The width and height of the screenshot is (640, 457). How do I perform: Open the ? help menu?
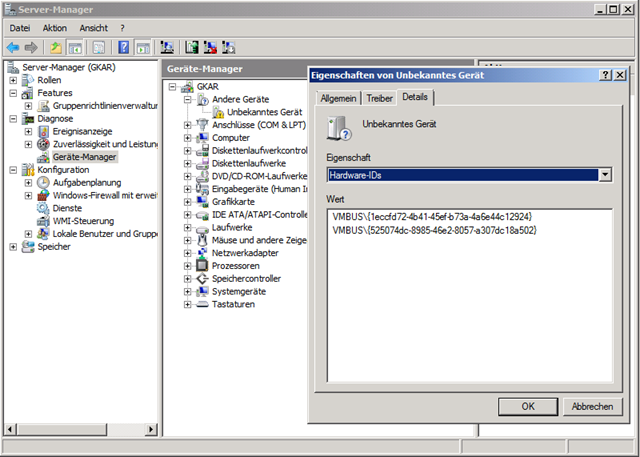122,28
